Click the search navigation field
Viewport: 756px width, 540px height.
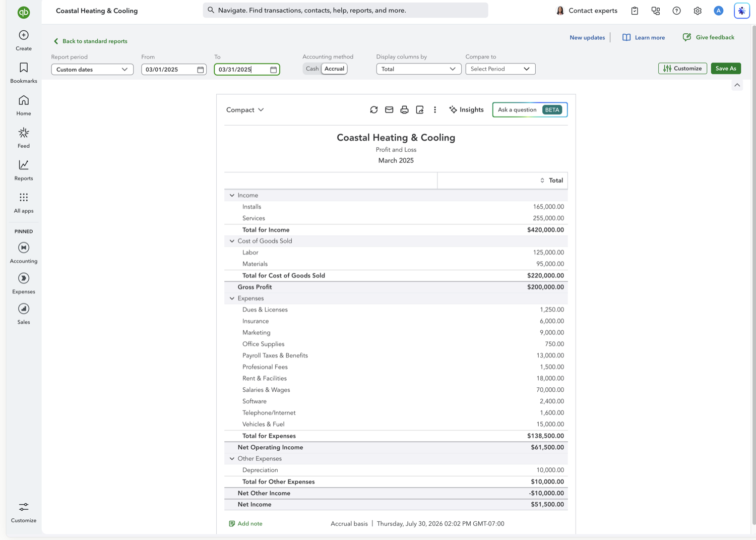coord(345,10)
